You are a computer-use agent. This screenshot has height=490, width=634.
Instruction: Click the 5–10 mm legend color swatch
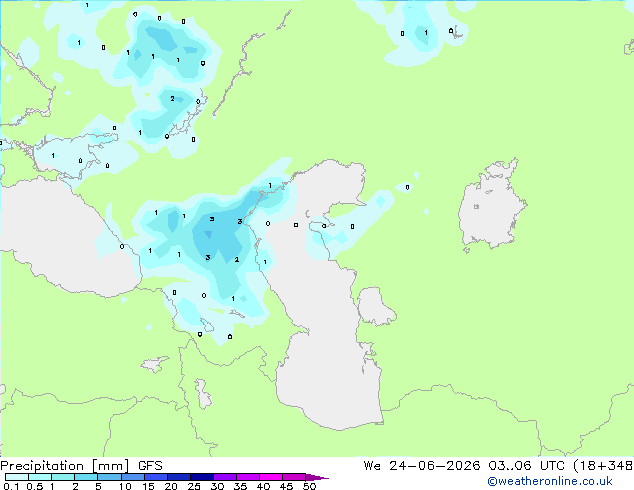(109, 477)
